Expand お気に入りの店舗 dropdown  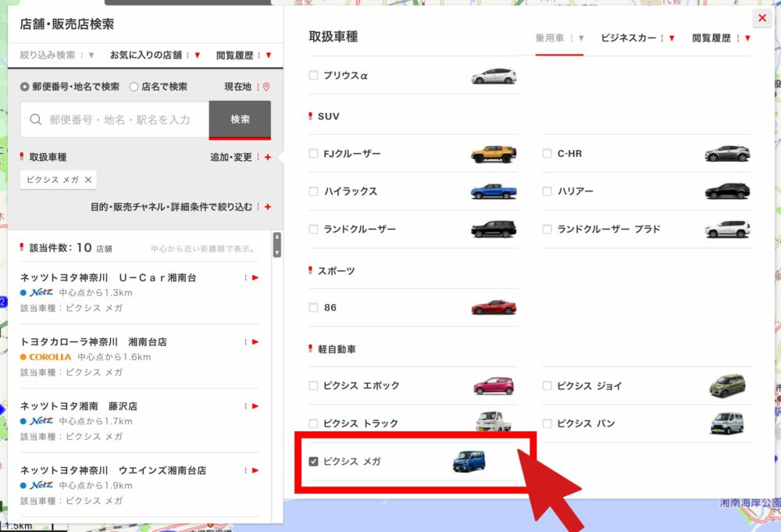[x=155, y=55]
